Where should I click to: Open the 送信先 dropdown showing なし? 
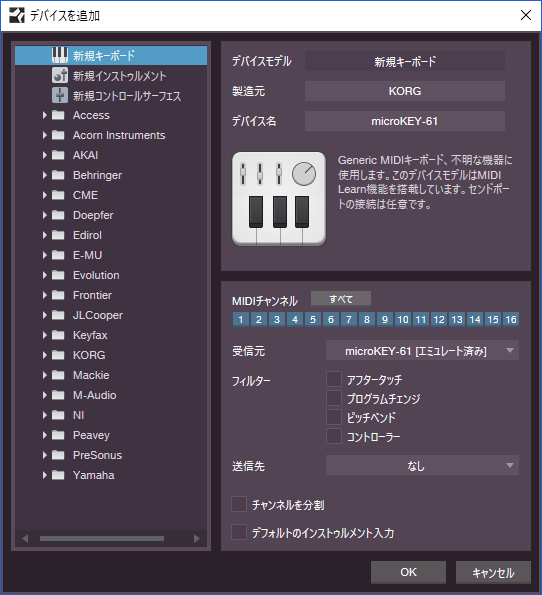click(x=422, y=465)
